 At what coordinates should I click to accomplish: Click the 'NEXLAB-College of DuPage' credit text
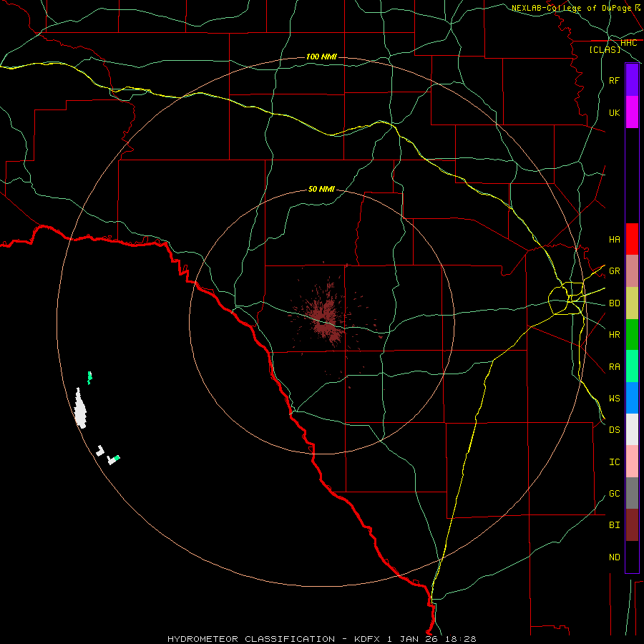[x=571, y=8]
